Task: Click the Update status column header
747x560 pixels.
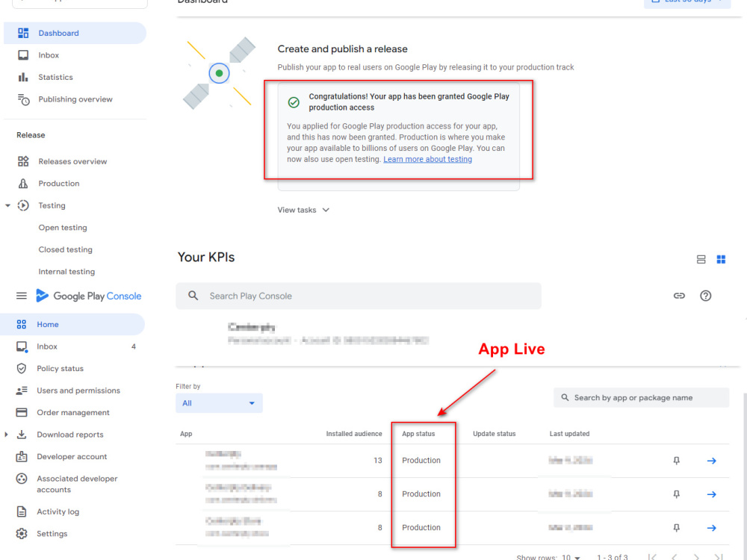Action: click(x=494, y=434)
